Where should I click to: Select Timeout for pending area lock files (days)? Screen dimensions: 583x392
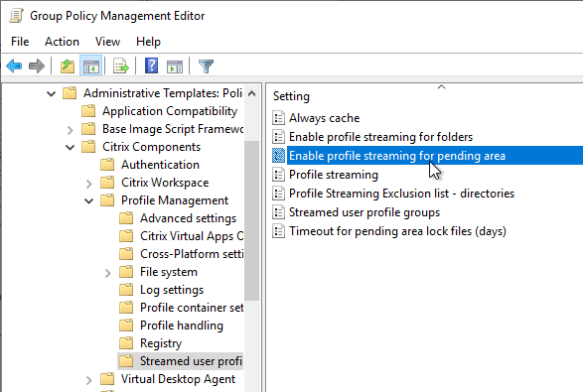(x=397, y=231)
